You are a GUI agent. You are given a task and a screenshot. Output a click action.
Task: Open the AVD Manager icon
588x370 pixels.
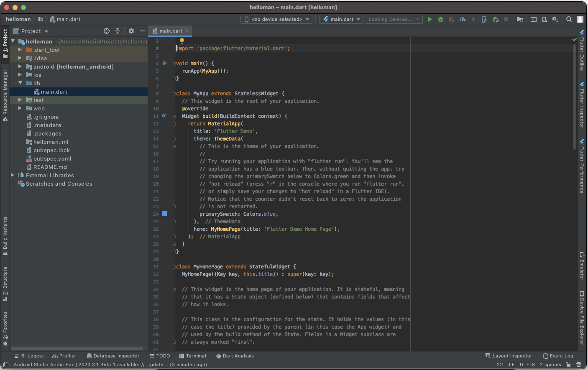click(x=545, y=19)
